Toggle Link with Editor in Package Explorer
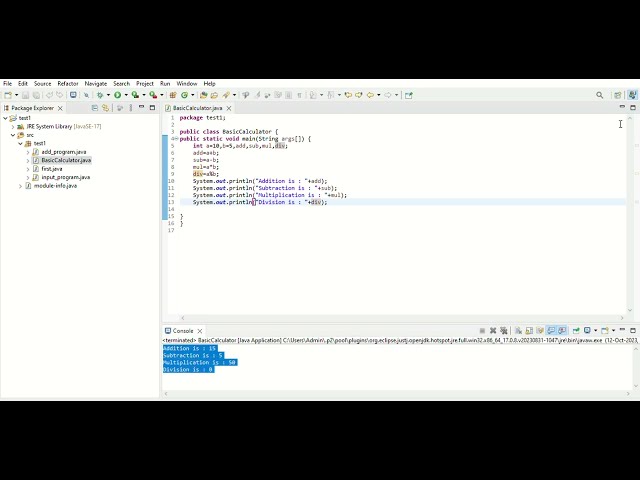640x480 pixels. (106, 108)
